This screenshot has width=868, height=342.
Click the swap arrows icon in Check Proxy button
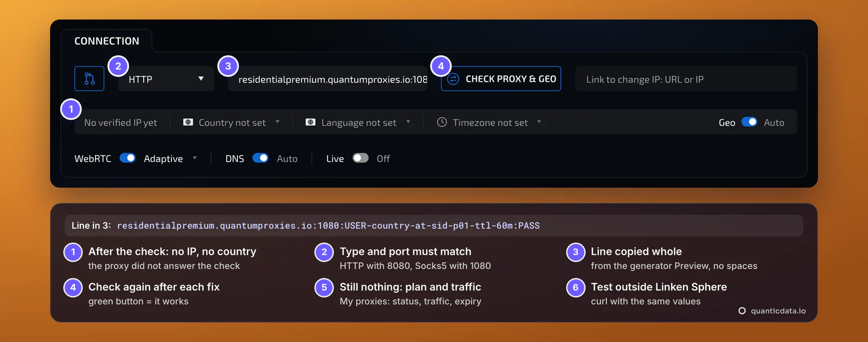[454, 79]
